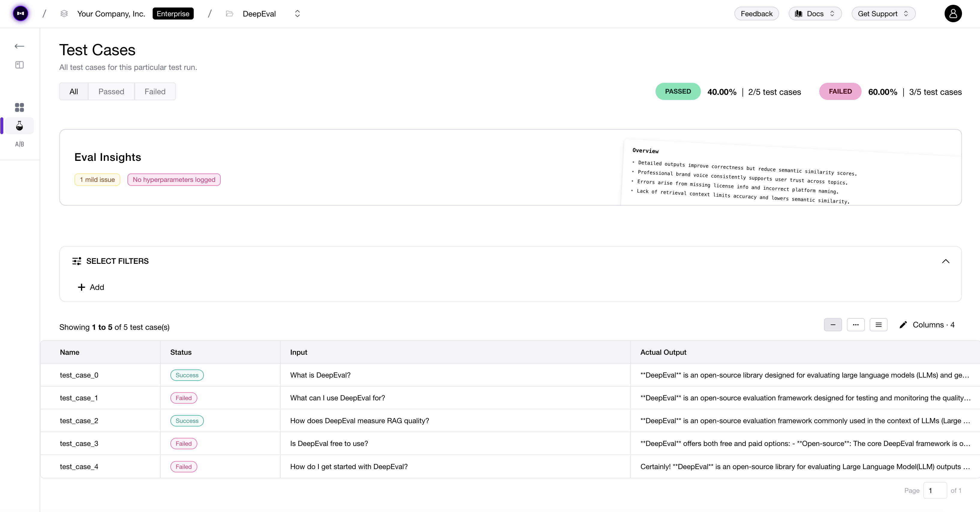Toggle expanded row density with the list button
Screen dimensions: 980x512
(x=879, y=325)
